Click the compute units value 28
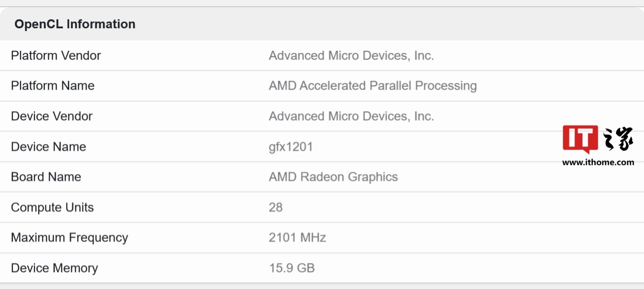 (276, 207)
